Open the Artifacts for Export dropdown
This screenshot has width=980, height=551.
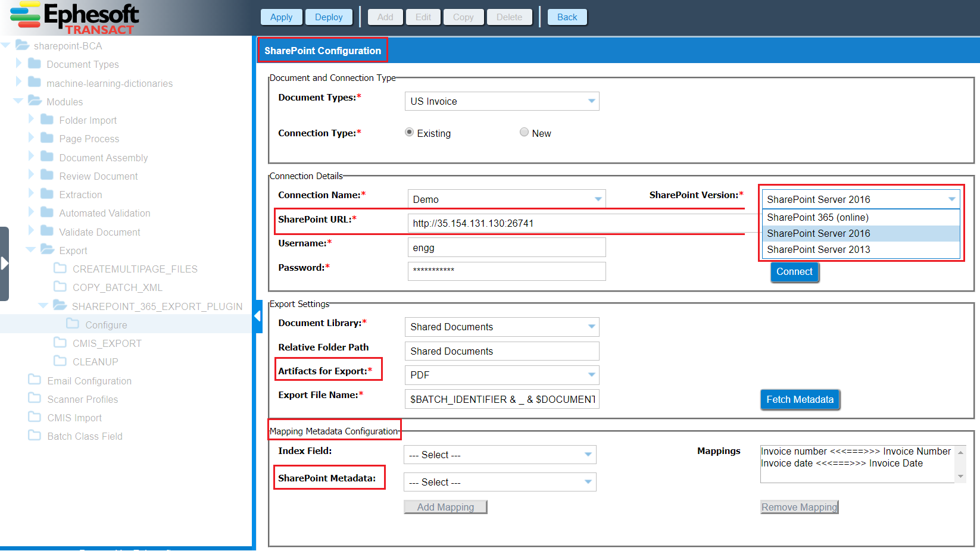point(592,375)
